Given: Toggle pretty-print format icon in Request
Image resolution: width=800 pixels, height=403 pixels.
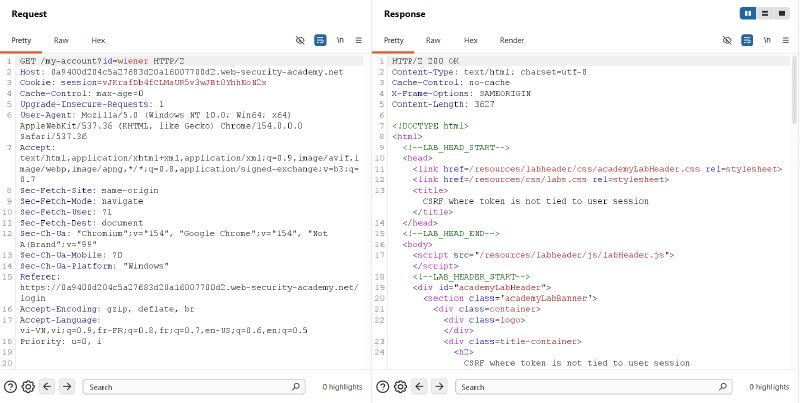Looking at the screenshot, I should [320, 40].
